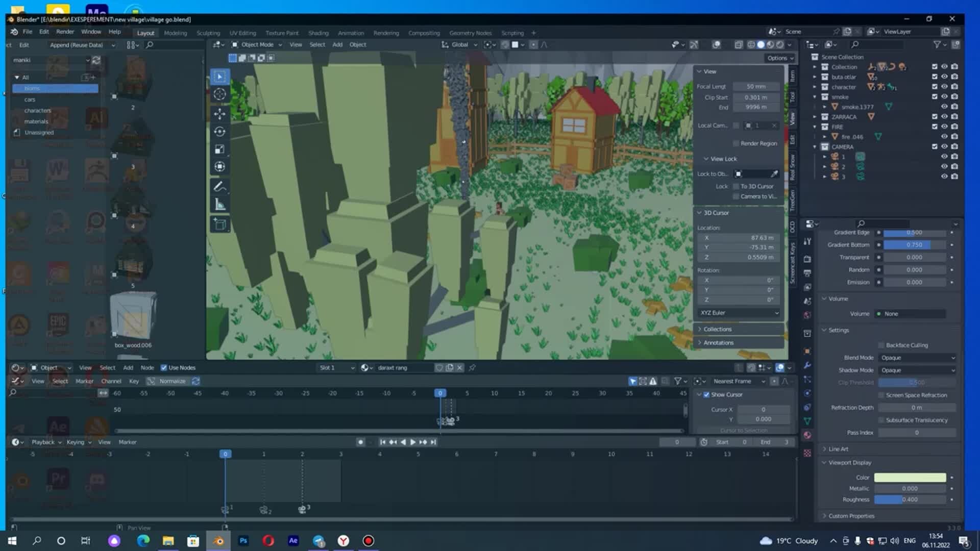Open the XYZ Euler rotation mode dropdown
980x551 pixels.
[x=739, y=313]
